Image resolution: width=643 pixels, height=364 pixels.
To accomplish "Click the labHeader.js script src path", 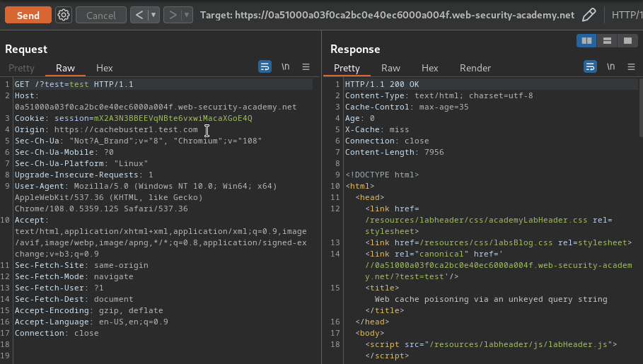I will [x=519, y=344].
